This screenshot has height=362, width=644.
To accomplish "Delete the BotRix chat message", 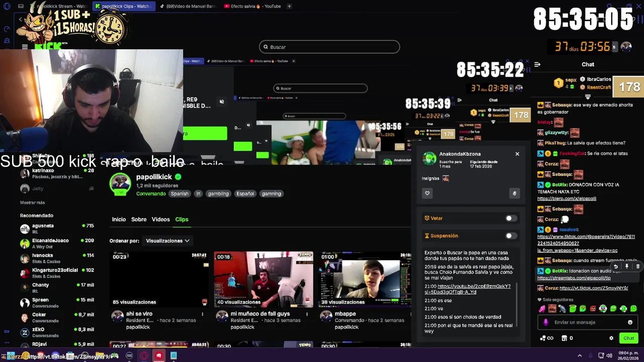I will coord(637,266).
